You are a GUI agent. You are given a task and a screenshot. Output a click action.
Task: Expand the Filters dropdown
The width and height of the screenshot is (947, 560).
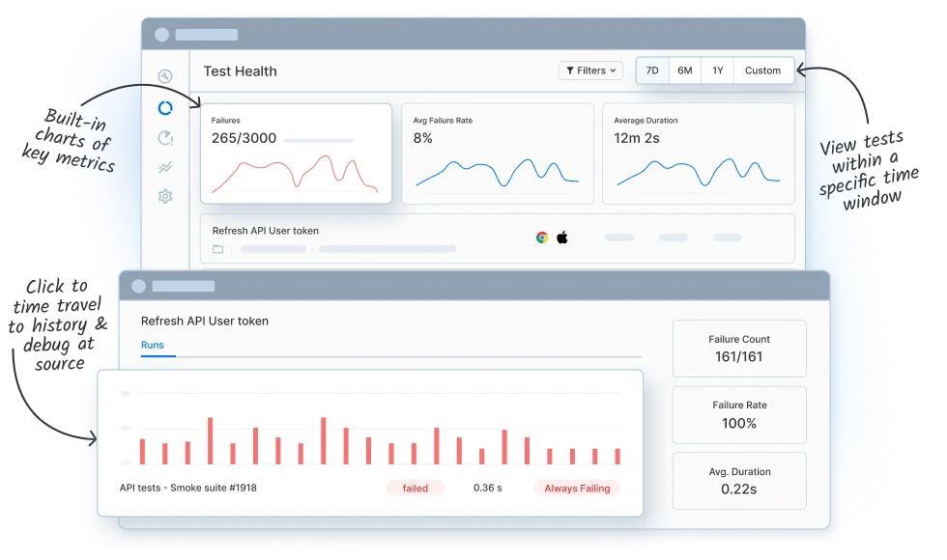click(x=590, y=70)
